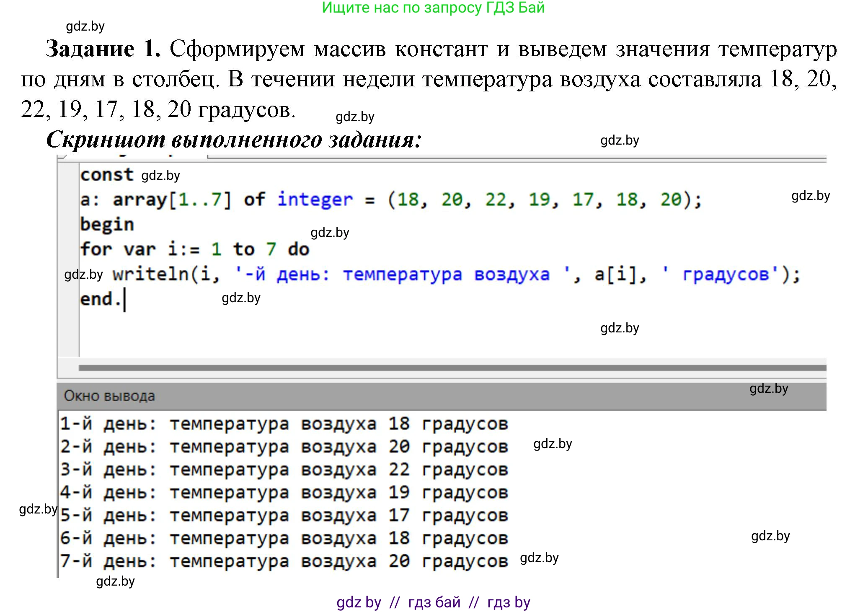Click the 'гдз бай' footer link
This screenshot has width=868, height=612.
coord(434,601)
